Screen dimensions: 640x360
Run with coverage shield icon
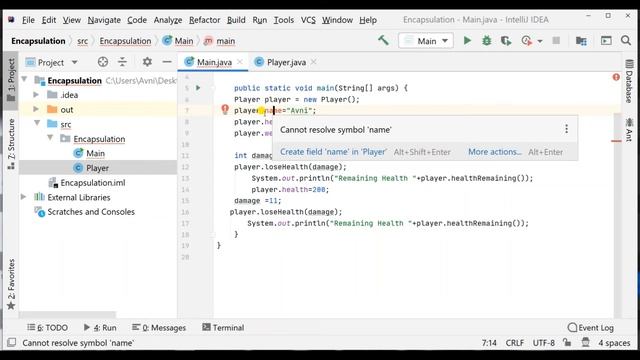pyautogui.click(x=506, y=41)
